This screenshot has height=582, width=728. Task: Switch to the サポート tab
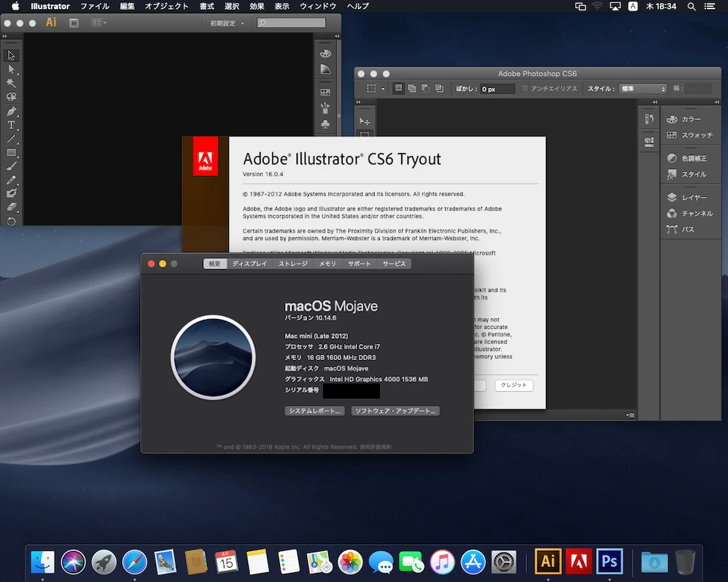point(359,264)
